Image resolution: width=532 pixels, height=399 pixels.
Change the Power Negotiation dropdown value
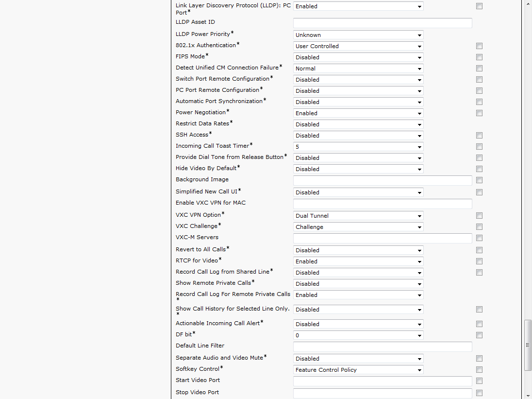358,113
